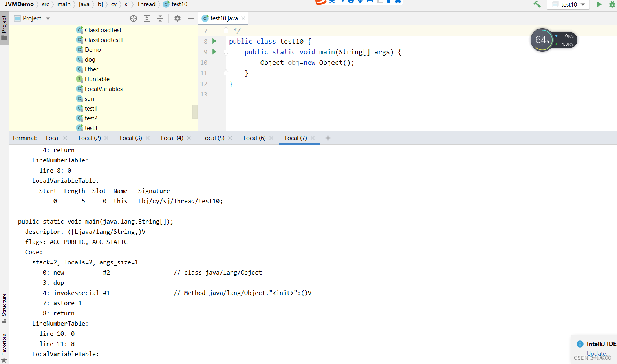617x364 pixels.
Task: Collapse all items in Project panel
Action: (160, 18)
